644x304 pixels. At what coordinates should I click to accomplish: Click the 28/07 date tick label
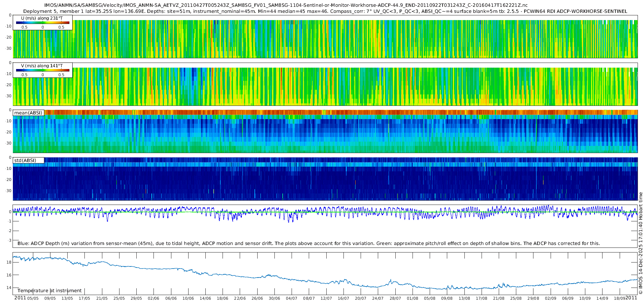pos(395,298)
